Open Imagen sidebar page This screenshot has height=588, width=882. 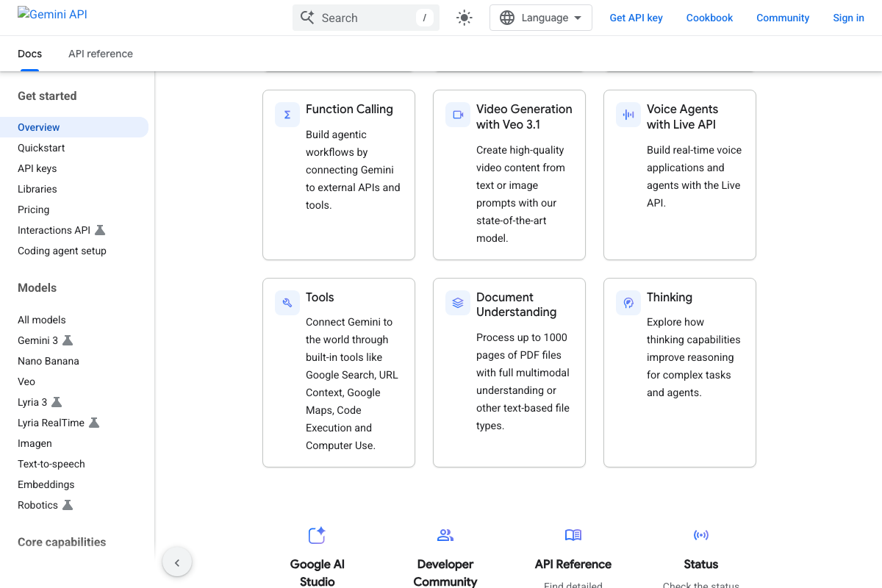pyautogui.click(x=35, y=443)
